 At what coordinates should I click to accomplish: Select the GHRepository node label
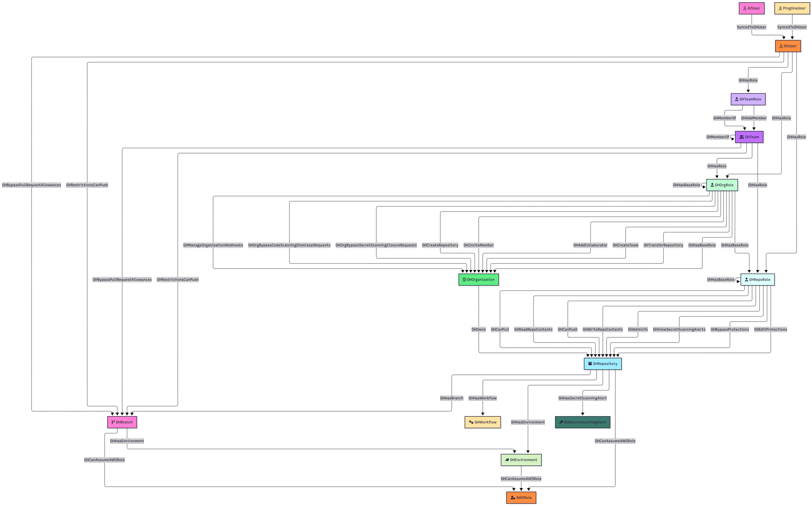[x=605, y=364]
